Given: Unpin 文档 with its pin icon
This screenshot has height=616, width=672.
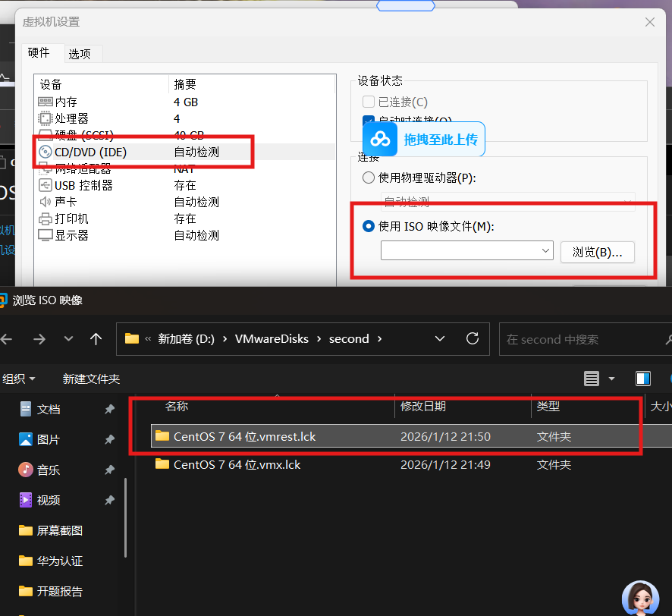Looking at the screenshot, I should pos(110,410).
